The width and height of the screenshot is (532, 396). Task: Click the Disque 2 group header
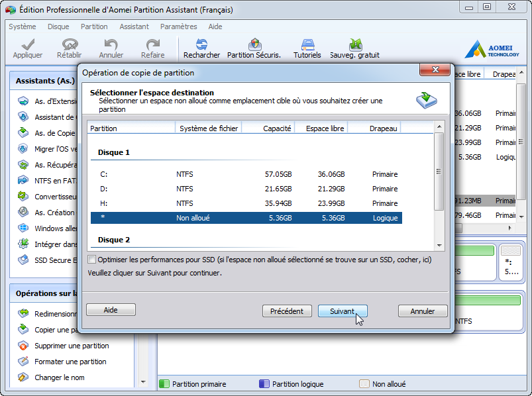pos(114,240)
